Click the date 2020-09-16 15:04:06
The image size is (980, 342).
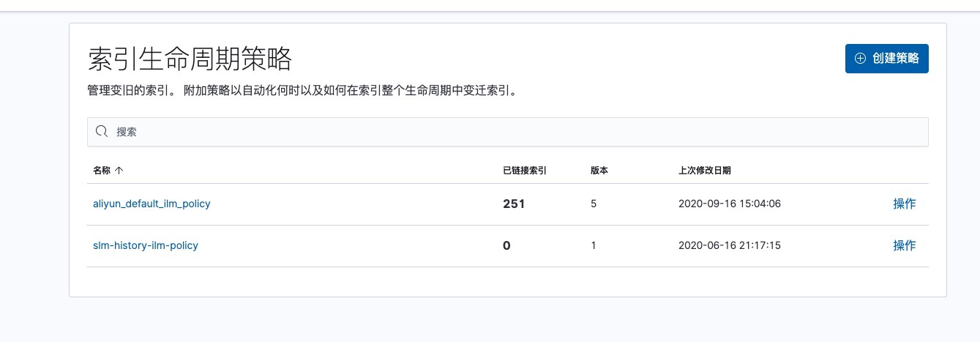[x=730, y=204]
